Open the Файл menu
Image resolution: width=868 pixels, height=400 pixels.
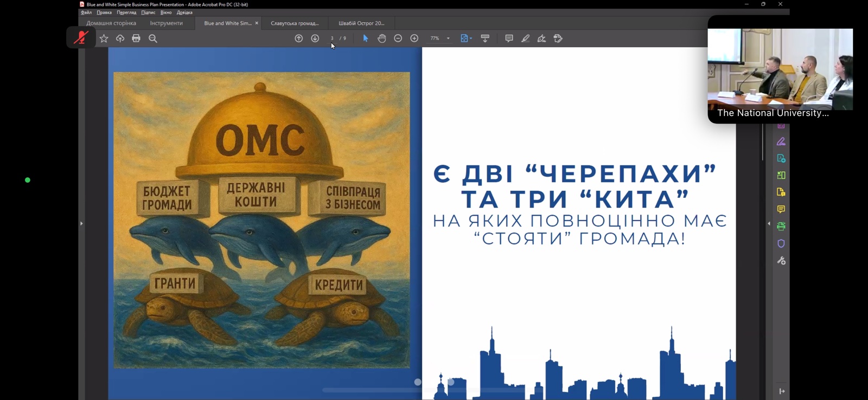coord(86,12)
